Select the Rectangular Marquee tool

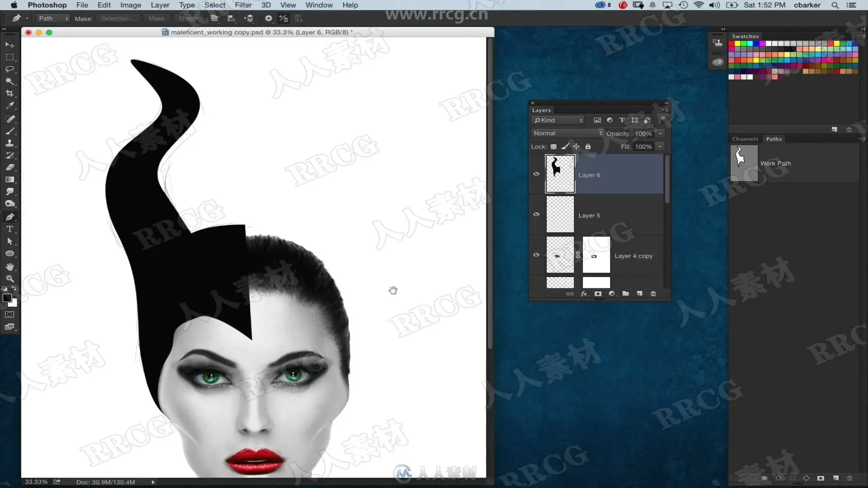coord(9,57)
